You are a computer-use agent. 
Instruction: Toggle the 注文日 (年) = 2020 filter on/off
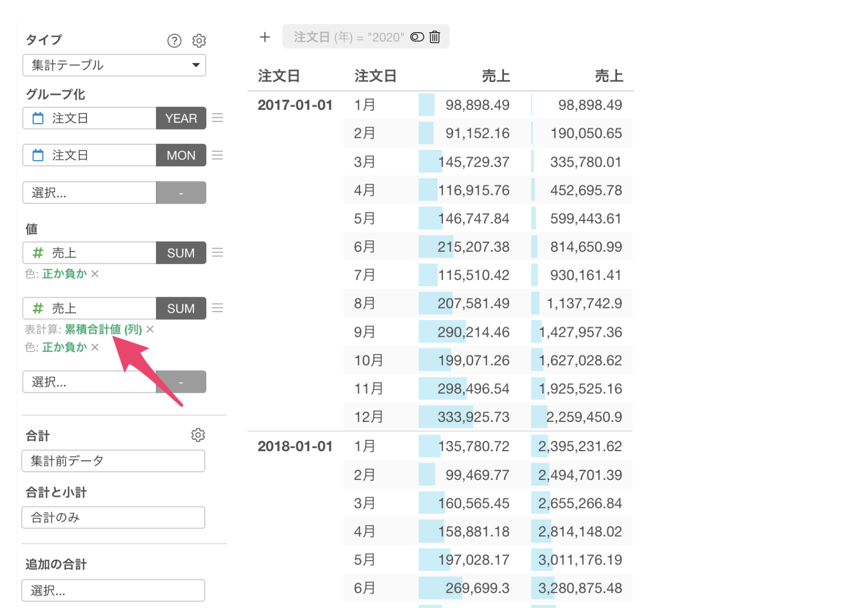click(x=417, y=37)
